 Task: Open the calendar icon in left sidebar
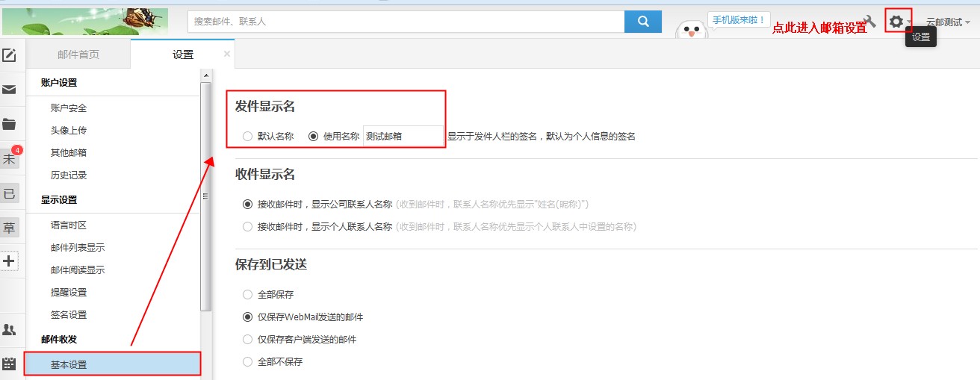[x=10, y=364]
